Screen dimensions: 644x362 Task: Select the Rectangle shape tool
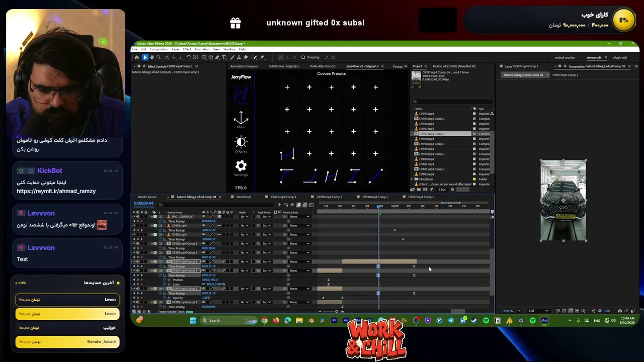pyautogui.click(x=203, y=57)
